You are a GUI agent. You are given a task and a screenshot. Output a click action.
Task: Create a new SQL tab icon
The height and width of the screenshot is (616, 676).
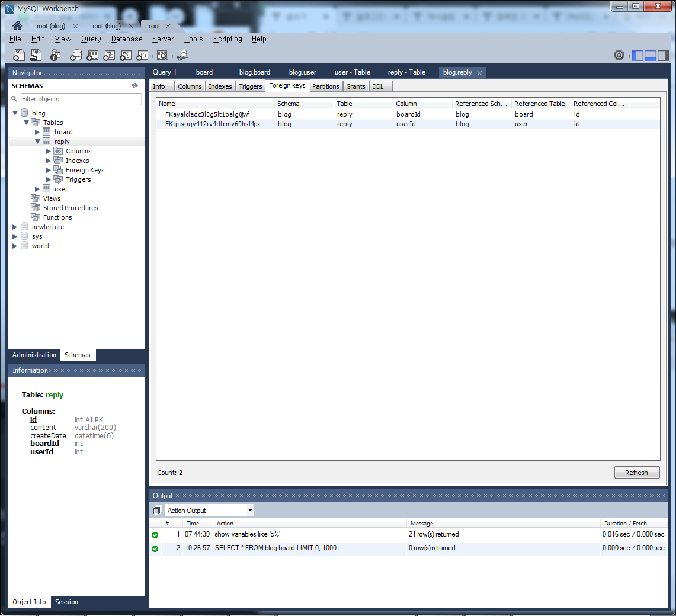click(x=19, y=54)
